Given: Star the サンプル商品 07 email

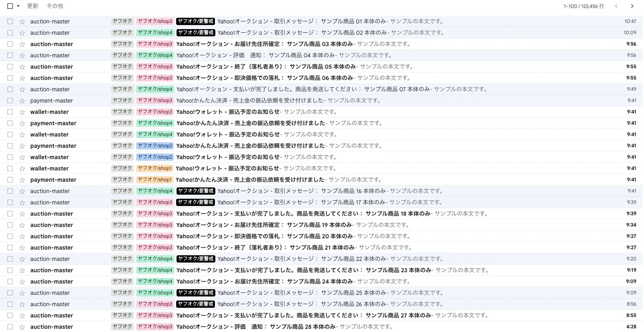Looking at the screenshot, I should click(x=22, y=89).
